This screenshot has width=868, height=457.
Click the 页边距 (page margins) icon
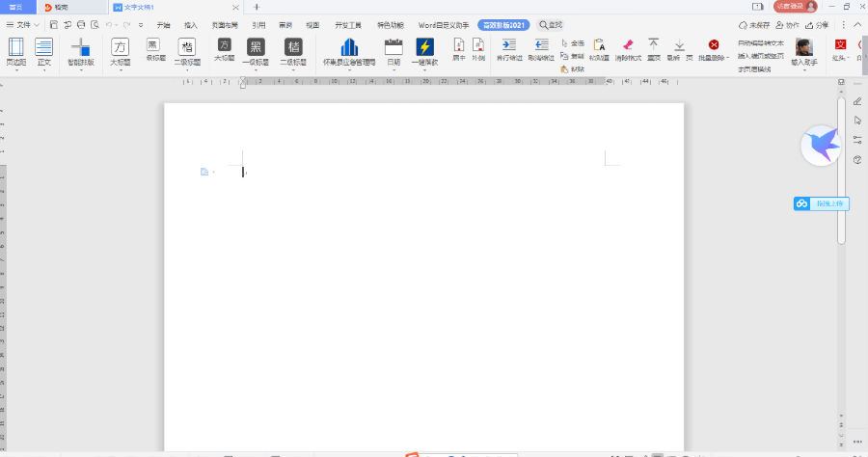click(x=16, y=46)
